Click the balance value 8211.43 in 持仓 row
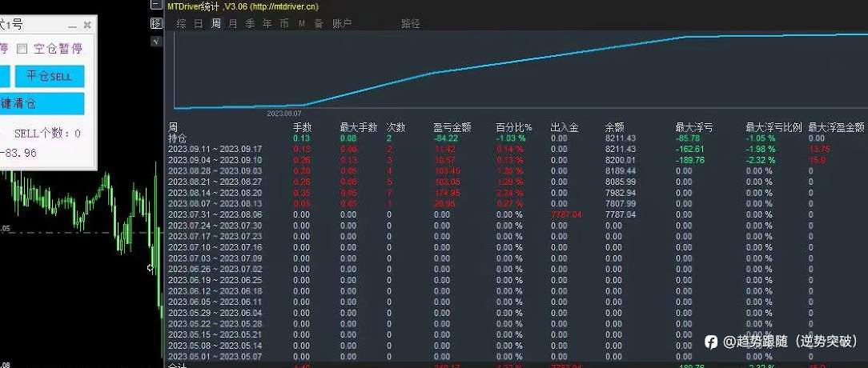This screenshot has height=368, width=868. tap(621, 138)
